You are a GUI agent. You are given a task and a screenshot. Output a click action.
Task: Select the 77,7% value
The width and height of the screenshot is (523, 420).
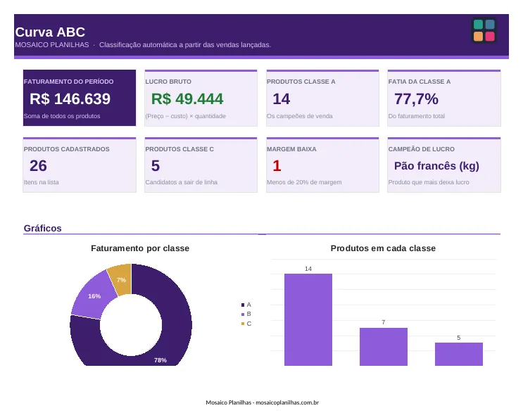416,99
